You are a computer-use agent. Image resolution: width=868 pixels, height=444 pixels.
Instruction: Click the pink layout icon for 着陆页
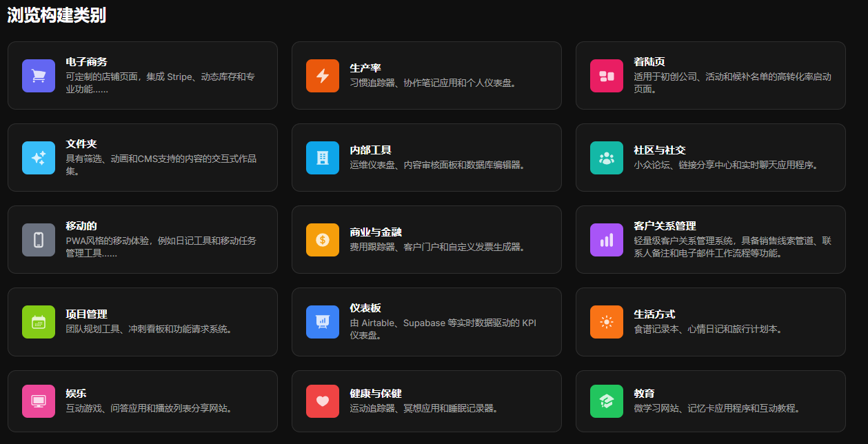tap(607, 76)
